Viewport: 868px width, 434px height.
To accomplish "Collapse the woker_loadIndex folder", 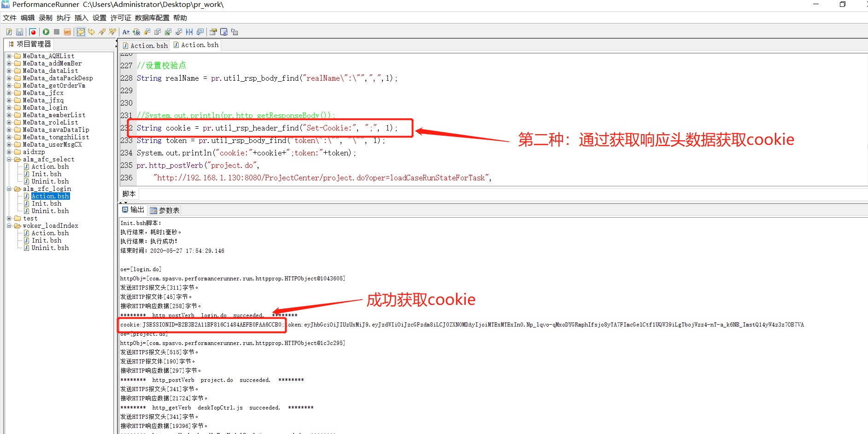I will pos(9,226).
